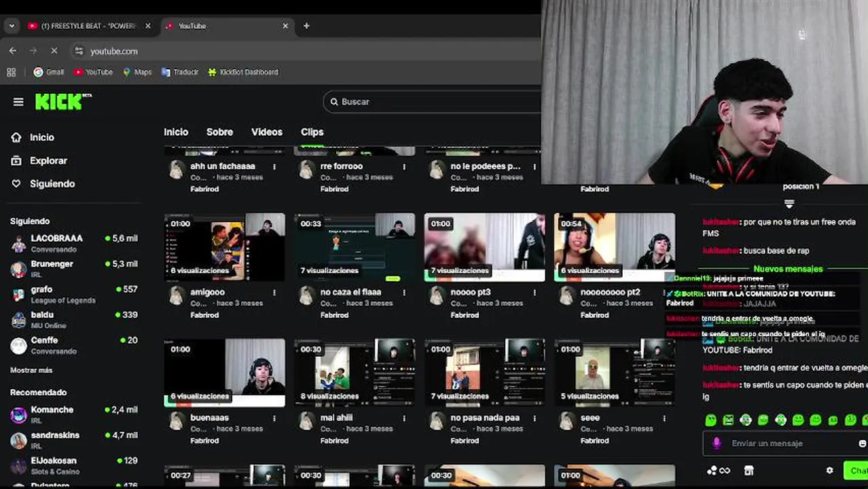Expand the tab search dropdown arrow
Screen dimensions: 868x489
12,26
